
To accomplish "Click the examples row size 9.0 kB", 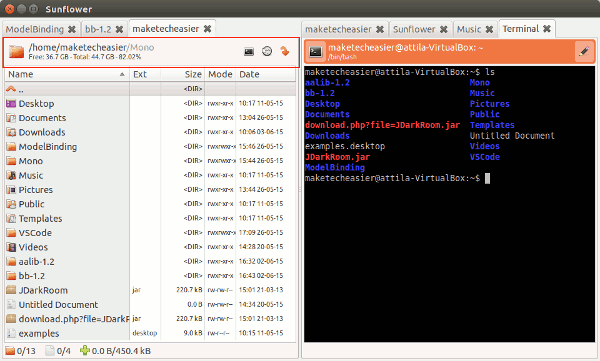I will [x=192, y=333].
